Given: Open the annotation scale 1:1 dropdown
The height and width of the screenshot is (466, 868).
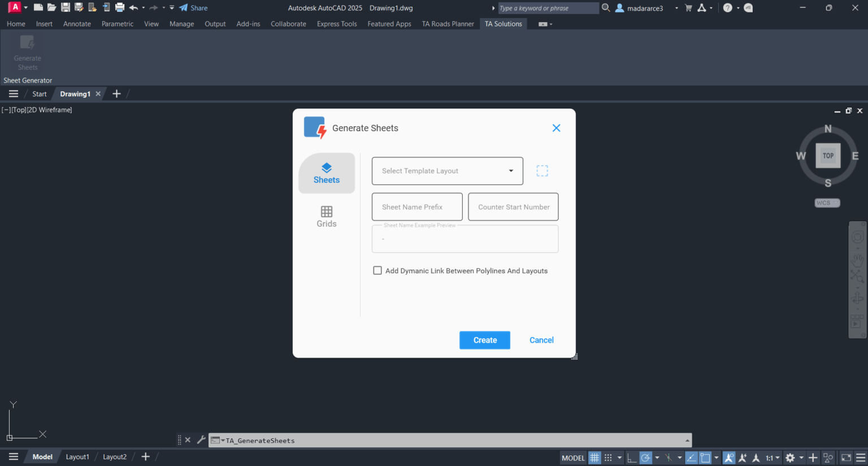Looking at the screenshot, I should pyautogui.click(x=772, y=458).
